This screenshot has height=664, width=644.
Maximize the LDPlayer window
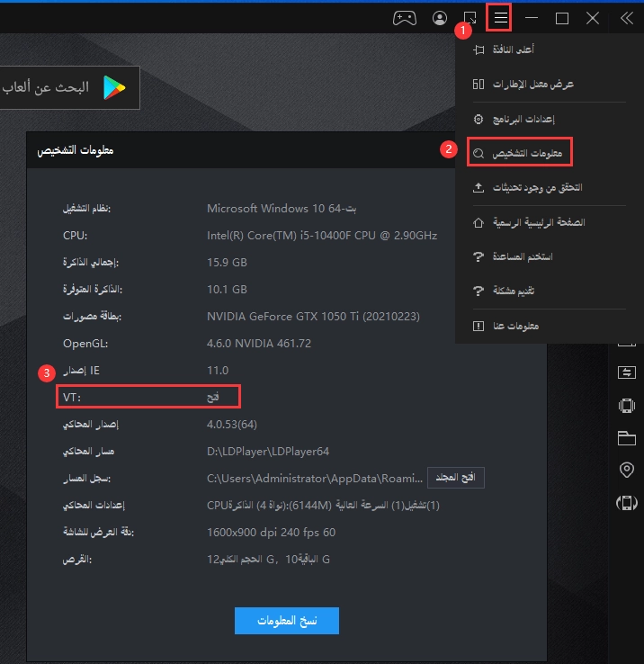tap(562, 18)
